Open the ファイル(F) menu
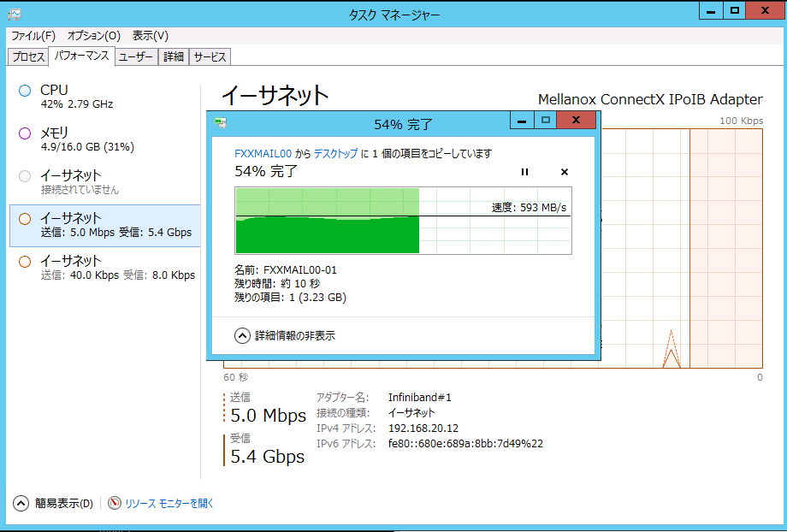The height and width of the screenshot is (532, 787). click(x=33, y=36)
